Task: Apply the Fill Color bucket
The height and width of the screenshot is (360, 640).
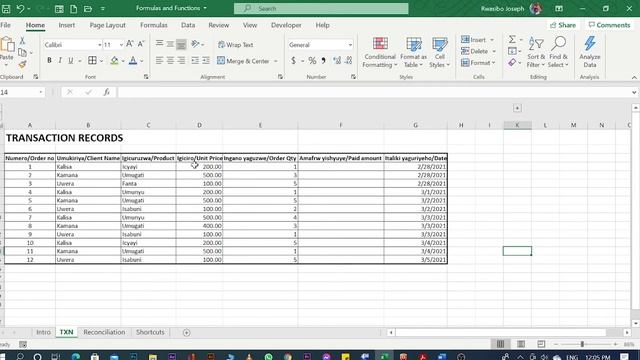Action: point(114,61)
